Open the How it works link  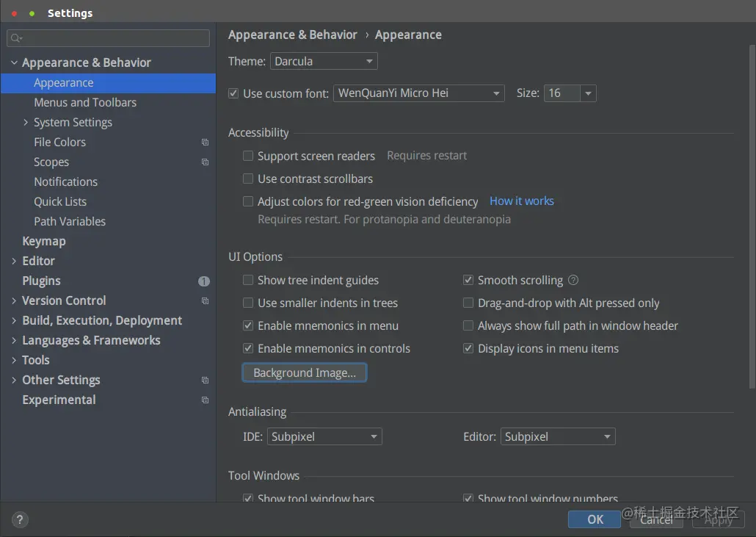point(522,201)
